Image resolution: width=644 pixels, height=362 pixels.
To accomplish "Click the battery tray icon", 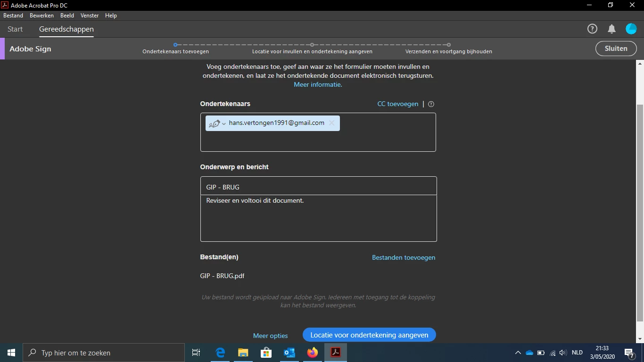I will click(x=541, y=353).
